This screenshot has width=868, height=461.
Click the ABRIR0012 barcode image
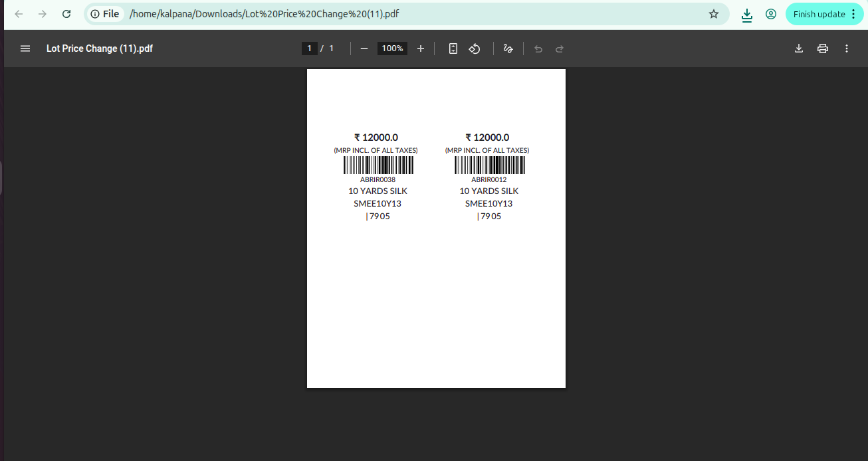490,165
